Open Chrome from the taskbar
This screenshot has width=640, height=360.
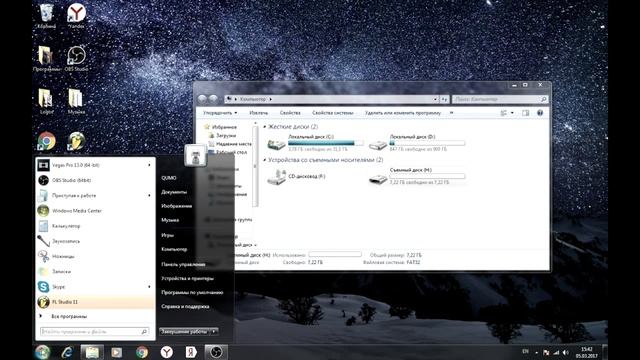click(x=142, y=352)
